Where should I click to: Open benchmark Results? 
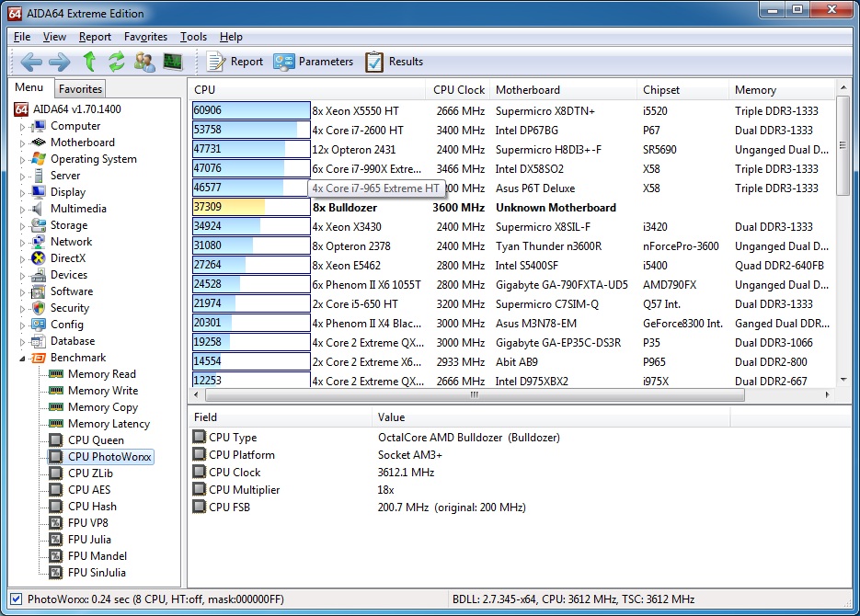[395, 62]
